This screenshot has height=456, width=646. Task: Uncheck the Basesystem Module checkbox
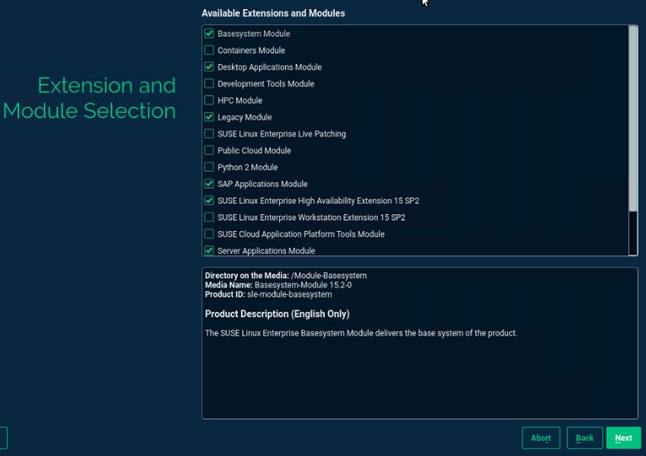pyautogui.click(x=209, y=33)
